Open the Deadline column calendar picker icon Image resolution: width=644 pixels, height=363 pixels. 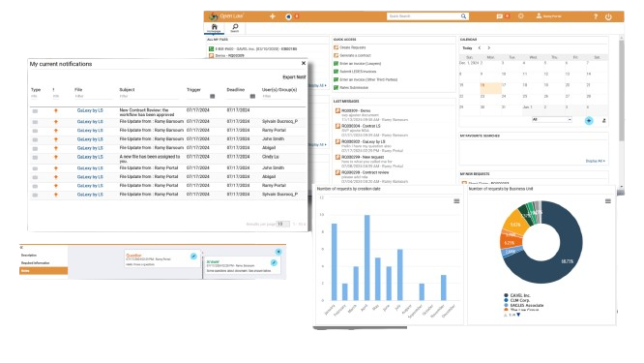click(252, 96)
